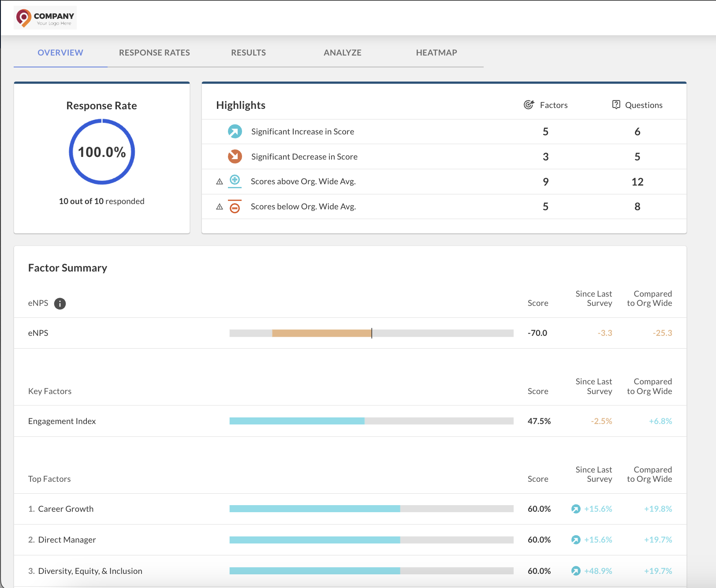
Task: Switch to the Response Rates tab
Action: (x=154, y=52)
